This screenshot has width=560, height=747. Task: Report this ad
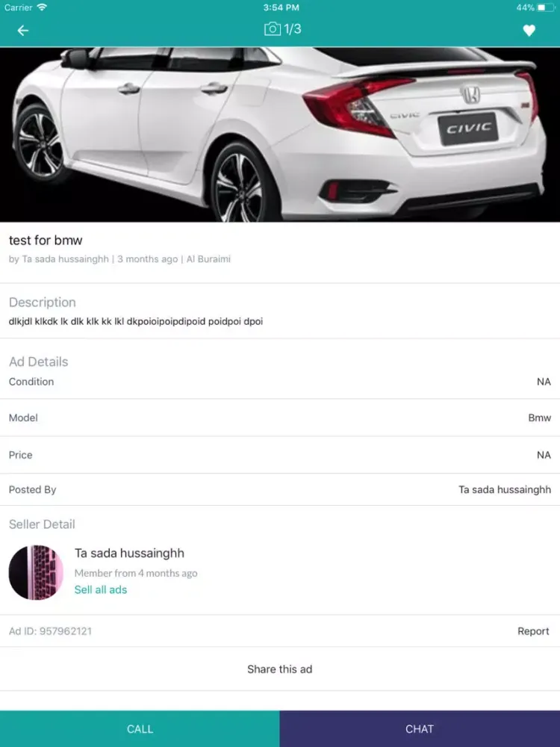coord(533,630)
